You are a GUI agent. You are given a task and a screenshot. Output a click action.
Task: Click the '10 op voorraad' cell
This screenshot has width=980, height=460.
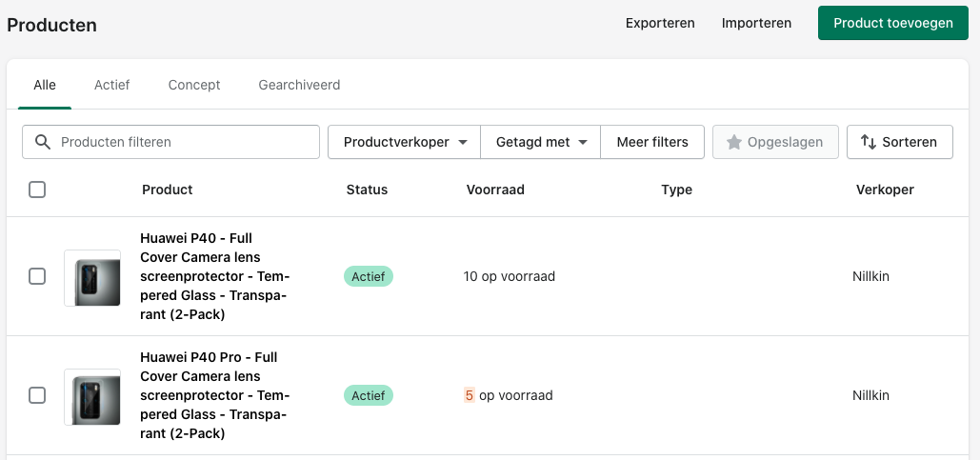coord(510,276)
